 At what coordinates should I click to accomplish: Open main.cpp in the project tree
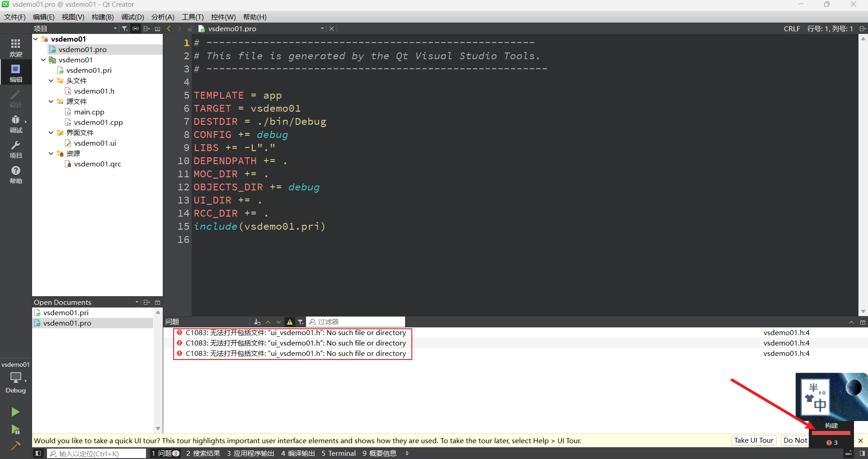click(x=89, y=112)
